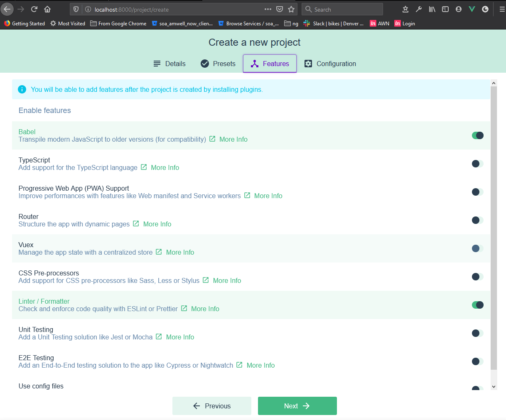
Task: Bookmark this page with the star icon
Action: (x=291, y=9)
